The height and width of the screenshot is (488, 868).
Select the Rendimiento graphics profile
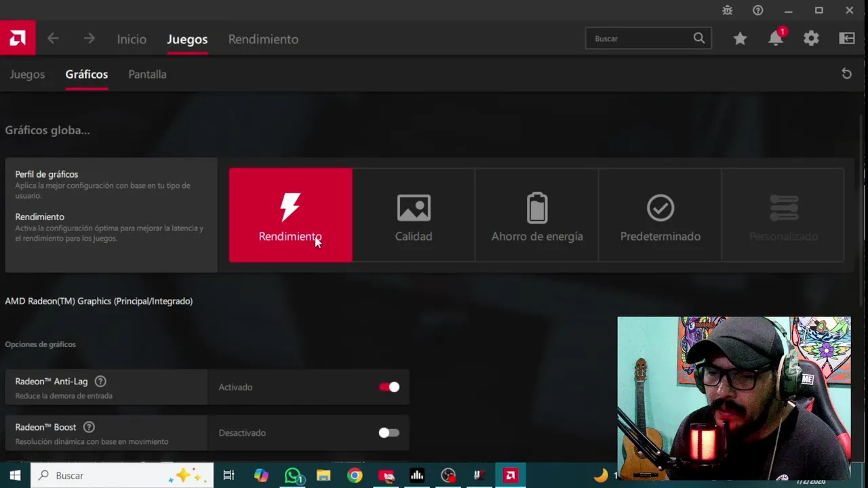290,215
